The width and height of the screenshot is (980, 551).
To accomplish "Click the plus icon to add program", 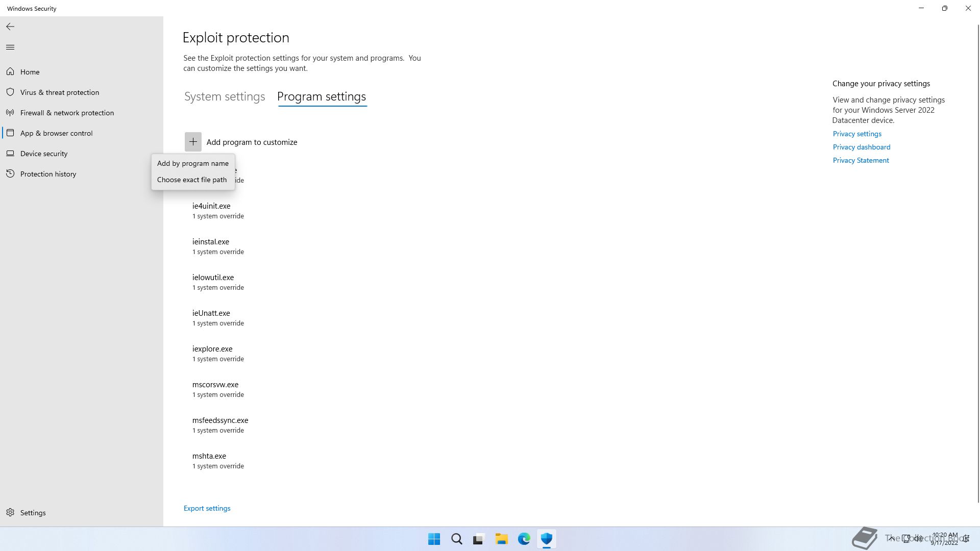I will pyautogui.click(x=193, y=142).
